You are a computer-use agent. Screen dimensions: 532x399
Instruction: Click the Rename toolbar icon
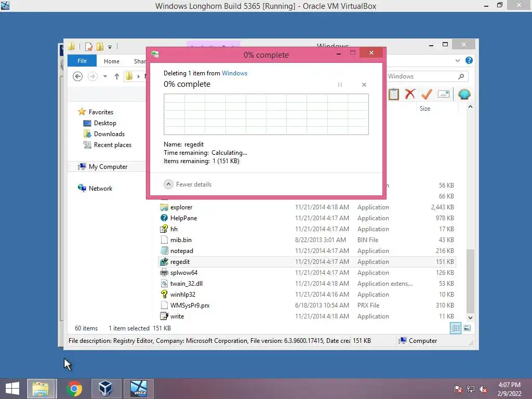[444, 94]
